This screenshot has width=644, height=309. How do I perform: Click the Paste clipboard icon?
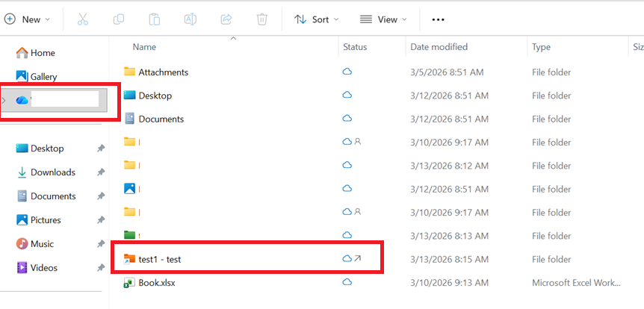[155, 19]
